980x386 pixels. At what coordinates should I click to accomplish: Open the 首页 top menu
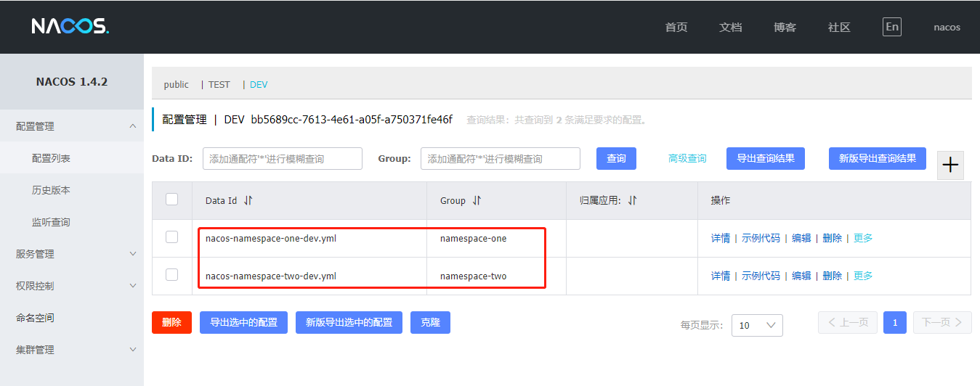(676, 27)
